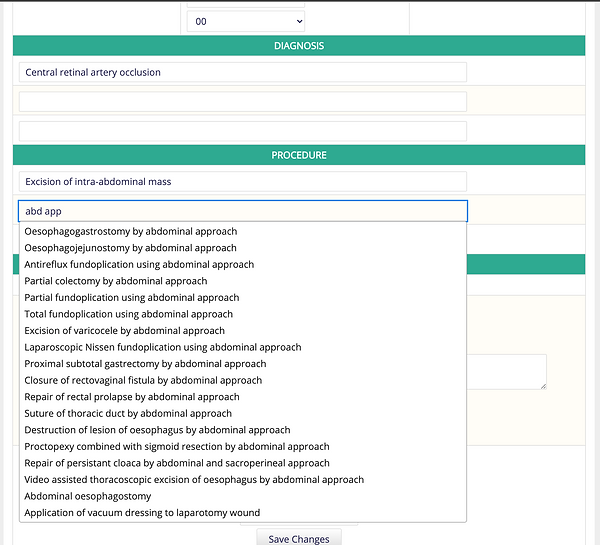Choose Total fundoplication using abdominal approach
The height and width of the screenshot is (545, 600).
click(x=243, y=314)
